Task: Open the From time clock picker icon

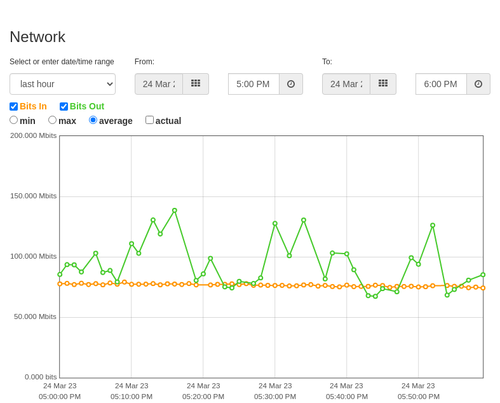Action: tap(291, 84)
